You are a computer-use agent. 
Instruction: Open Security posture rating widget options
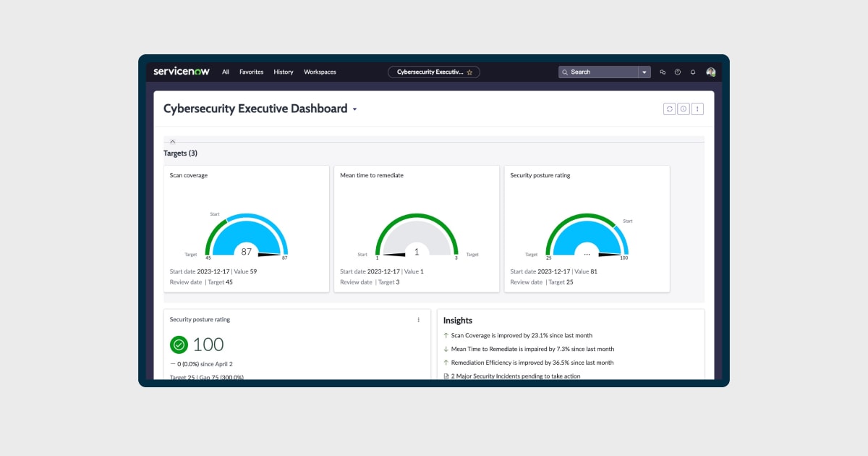point(418,319)
